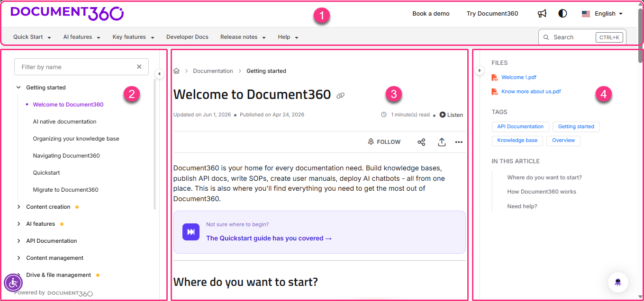Select the Getting started tag
This screenshot has width=644, height=301.
pyautogui.click(x=576, y=127)
